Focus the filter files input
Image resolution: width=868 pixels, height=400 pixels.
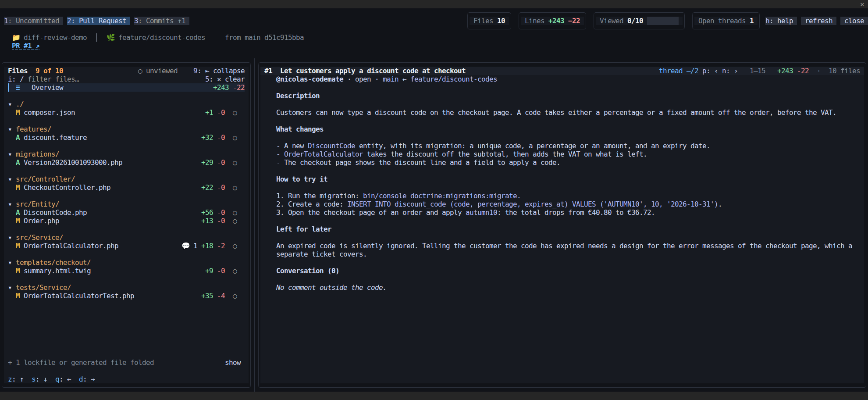point(53,79)
